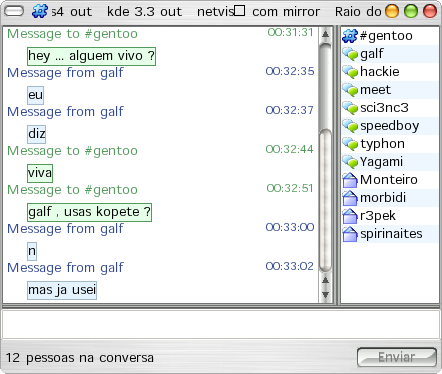Click galf's chat bubble status icon
This screenshot has height=374, width=442.
[x=350, y=54]
